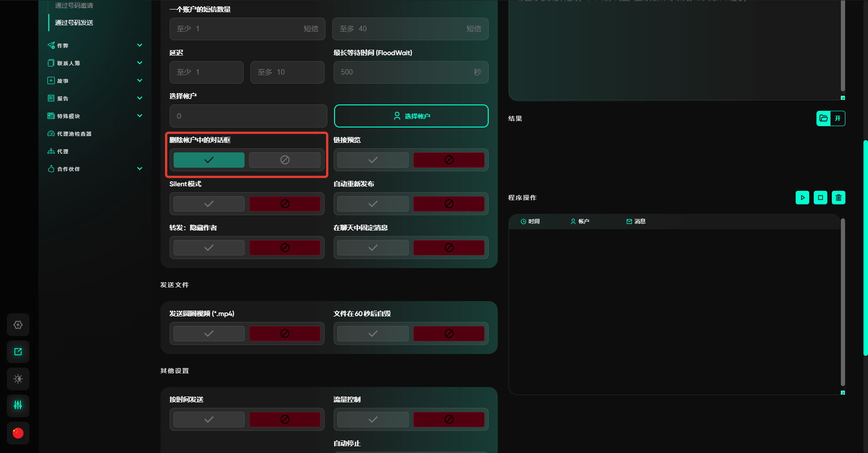Click the external link icon in sidebar
Viewport: 868px width, 453px height.
(18, 352)
